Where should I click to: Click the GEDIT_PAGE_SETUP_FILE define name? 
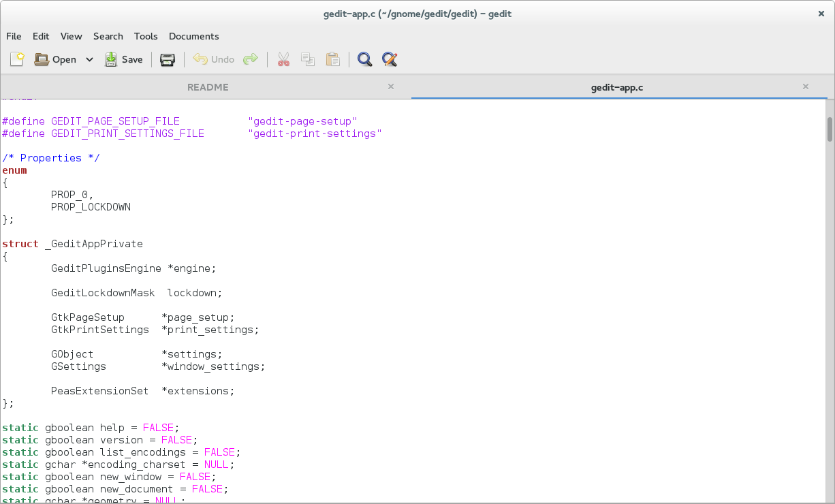115,121
